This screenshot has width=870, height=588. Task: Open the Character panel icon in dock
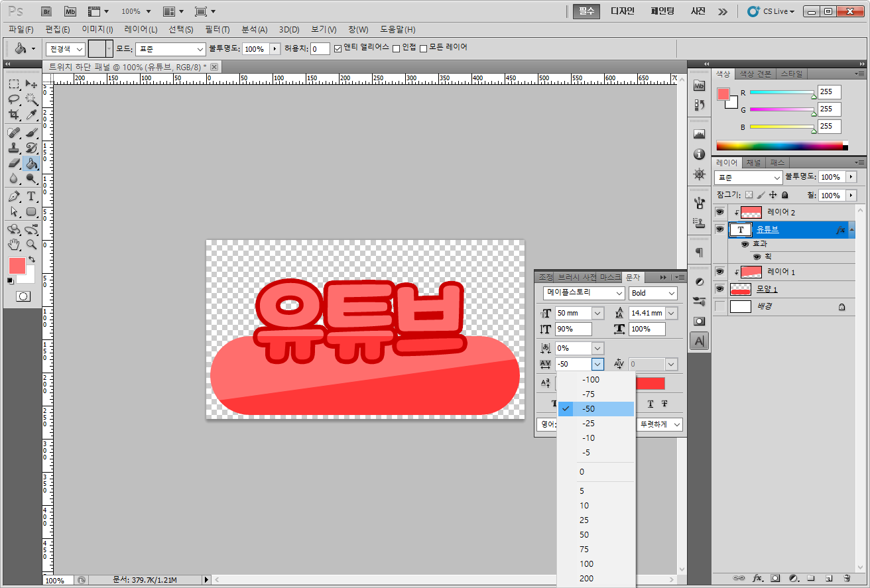[699, 341]
